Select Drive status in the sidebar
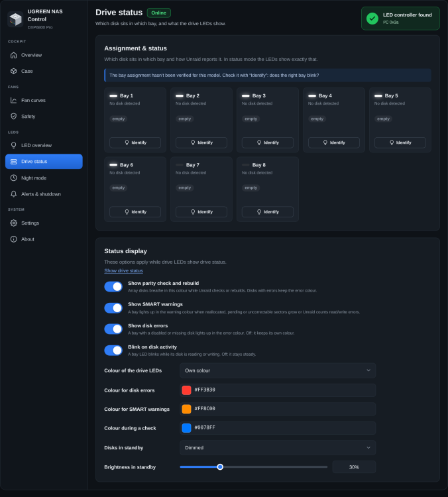This screenshot has width=448, height=497. pyautogui.click(x=44, y=161)
